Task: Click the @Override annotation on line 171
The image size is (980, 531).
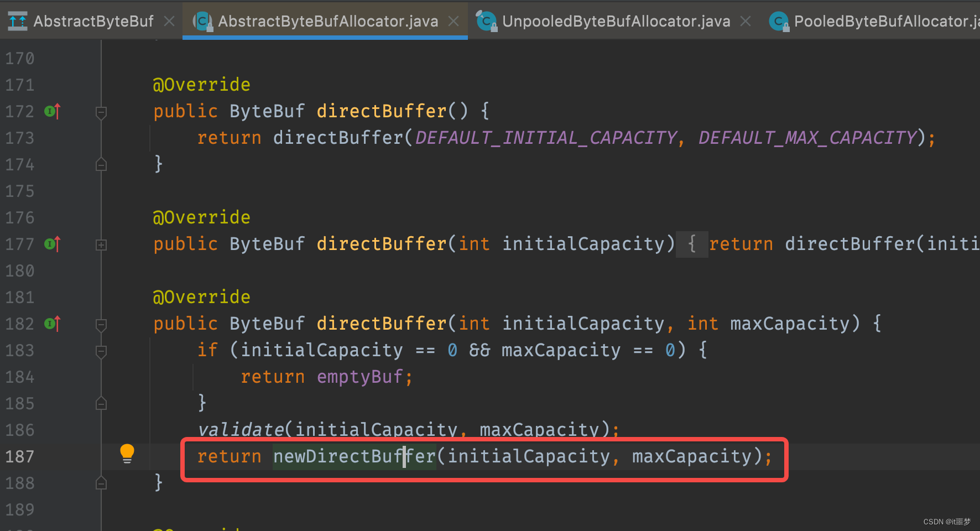Action: pos(202,85)
